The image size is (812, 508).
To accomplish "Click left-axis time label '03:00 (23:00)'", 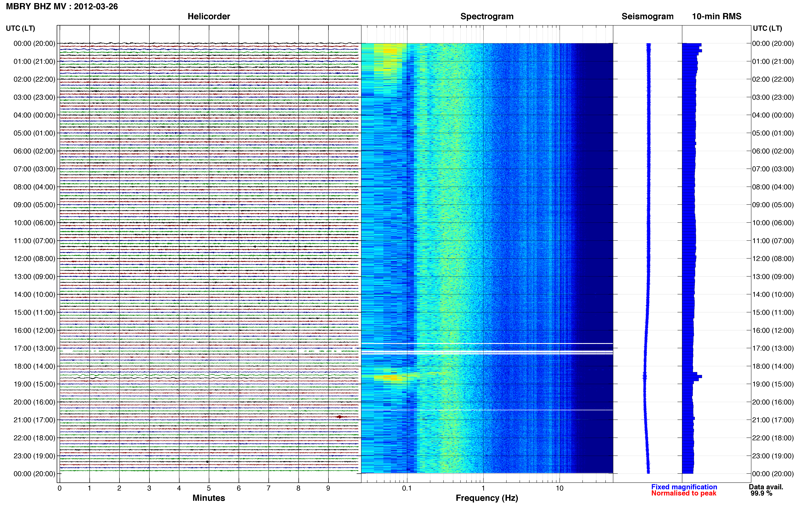I will coord(34,97).
